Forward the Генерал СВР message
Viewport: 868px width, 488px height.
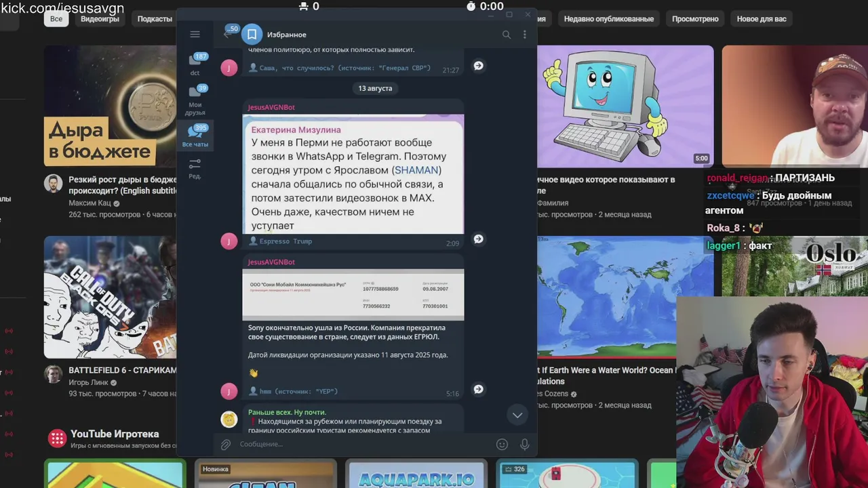(x=478, y=66)
